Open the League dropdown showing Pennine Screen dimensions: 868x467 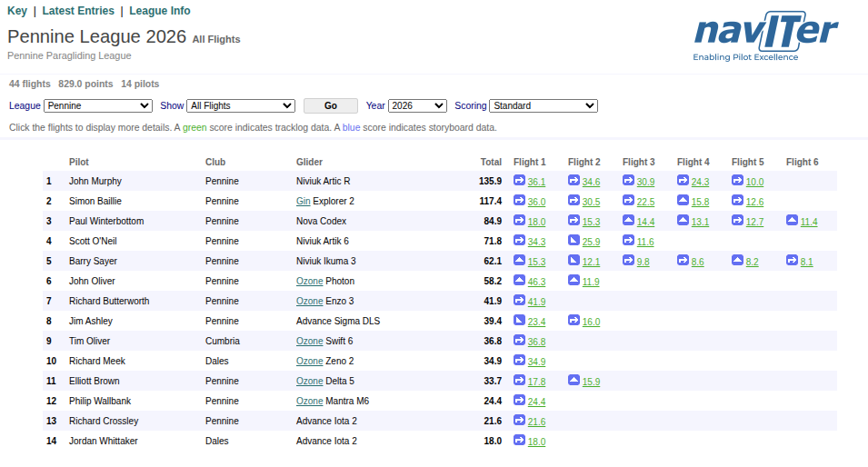click(98, 105)
